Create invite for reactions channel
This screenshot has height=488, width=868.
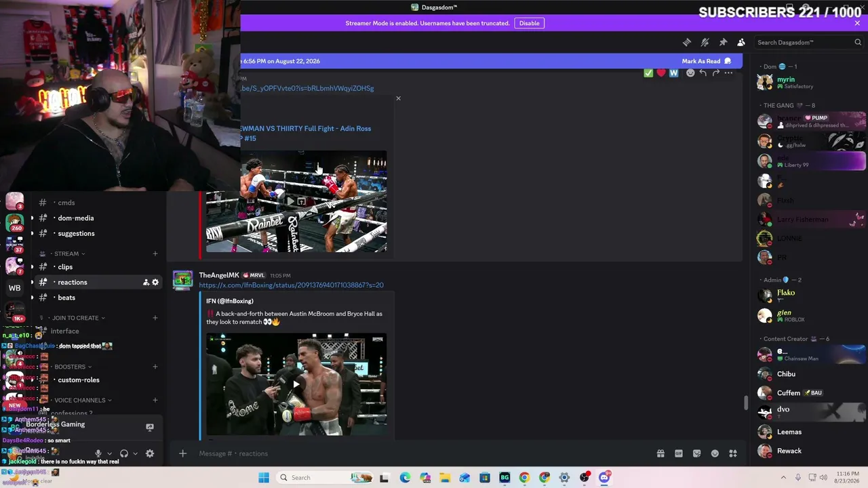click(146, 282)
